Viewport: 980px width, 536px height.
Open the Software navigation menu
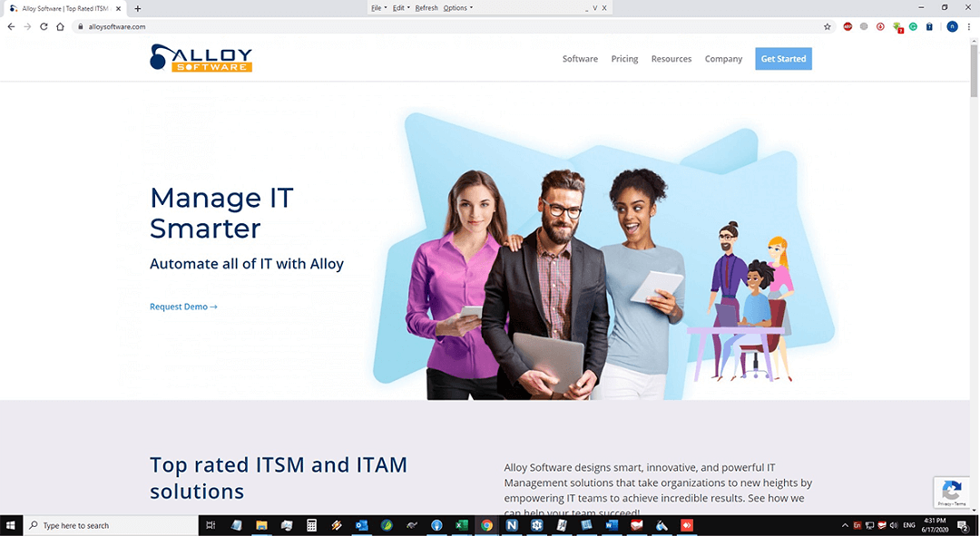pos(580,59)
